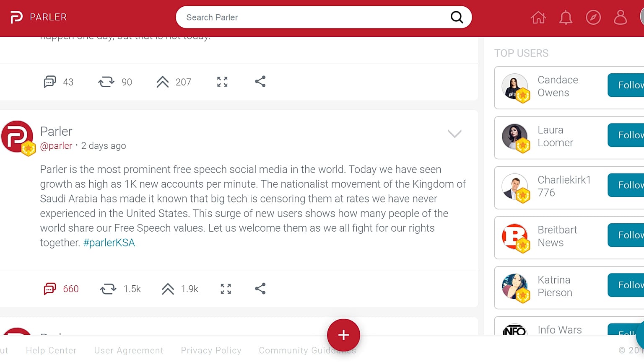Follow Breitbart News
Screen dimensions: 644x362
click(626, 235)
